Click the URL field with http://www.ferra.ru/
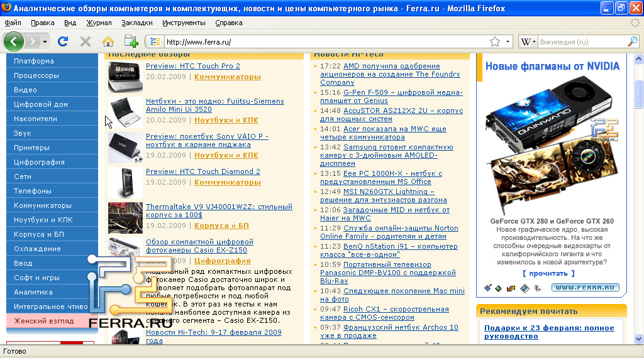The width and height of the screenshot is (644, 358). (326, 42)
